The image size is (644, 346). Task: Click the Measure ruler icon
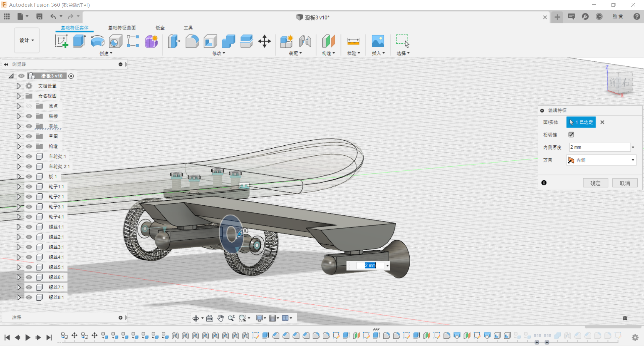[354, 41]
